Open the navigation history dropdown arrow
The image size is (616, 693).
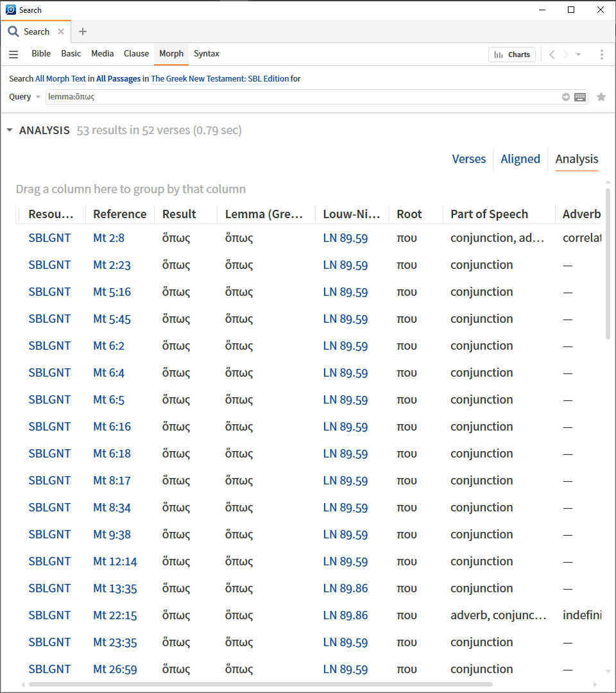[578, 55]
